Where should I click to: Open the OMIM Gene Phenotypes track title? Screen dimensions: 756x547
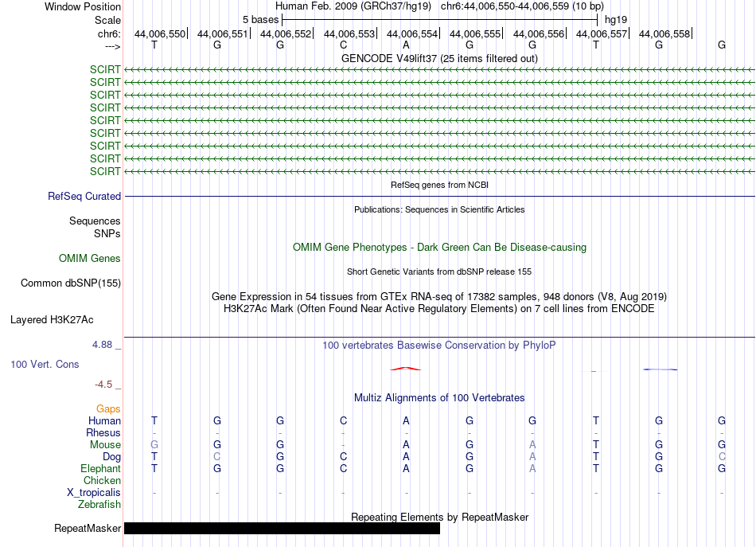pos(439,247)
